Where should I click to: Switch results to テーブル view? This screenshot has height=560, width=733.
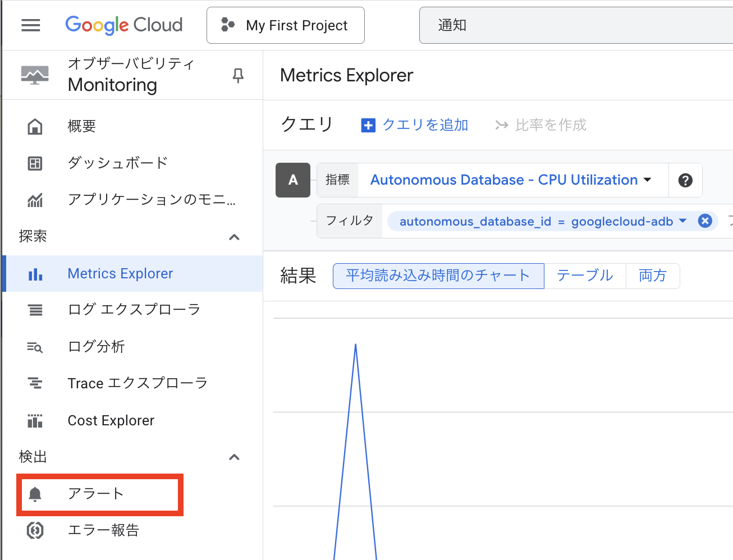coord(585,276)
